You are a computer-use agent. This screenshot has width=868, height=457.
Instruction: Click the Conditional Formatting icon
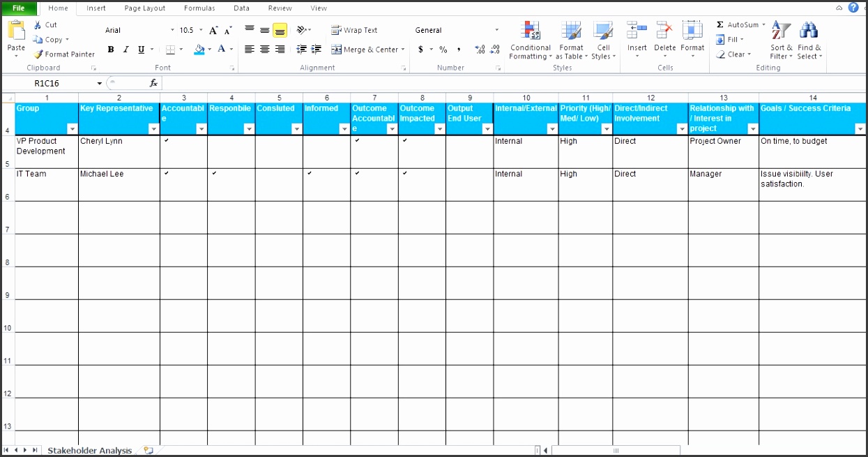click(x=531, y=31)
